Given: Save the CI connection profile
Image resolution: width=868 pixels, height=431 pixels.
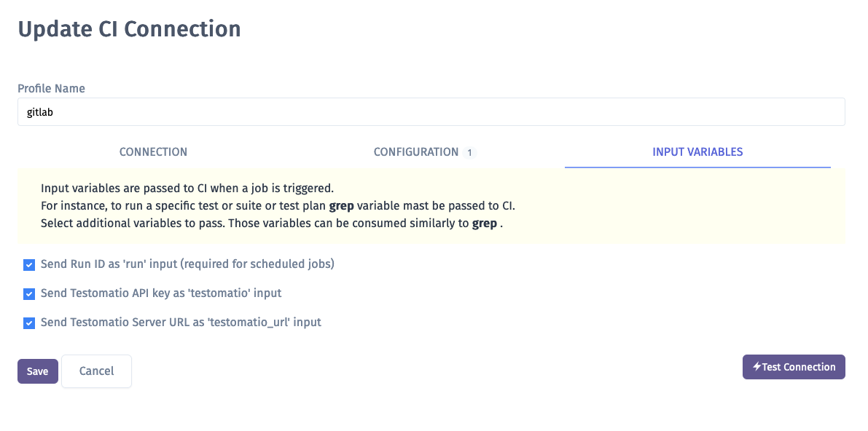Looking at the screenshot, I should 38,371.
